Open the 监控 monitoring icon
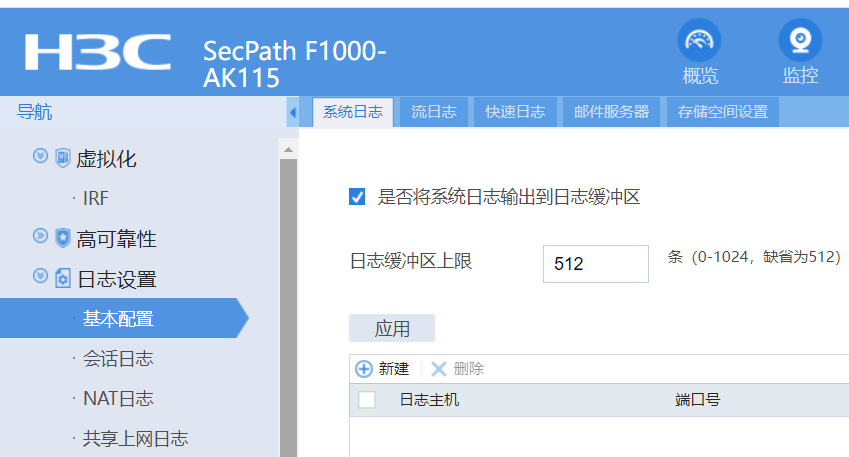849x457 pixels. [x=800, y=41]
